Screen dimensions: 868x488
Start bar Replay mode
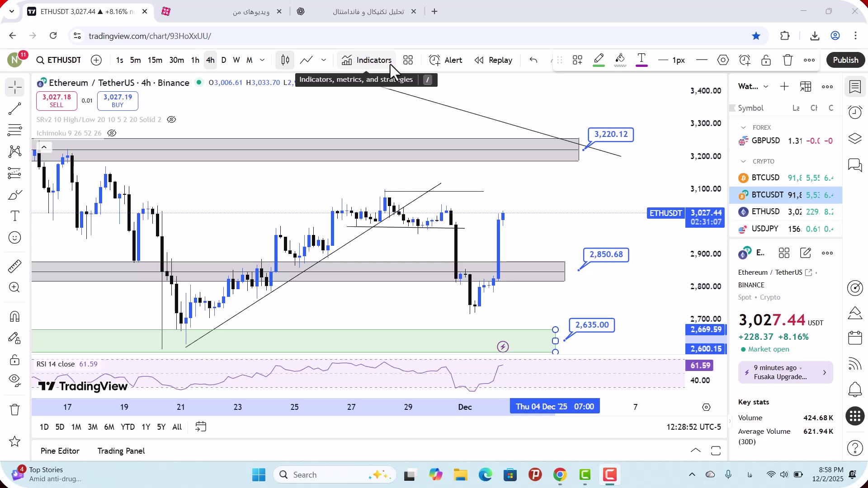coord(493,60)
